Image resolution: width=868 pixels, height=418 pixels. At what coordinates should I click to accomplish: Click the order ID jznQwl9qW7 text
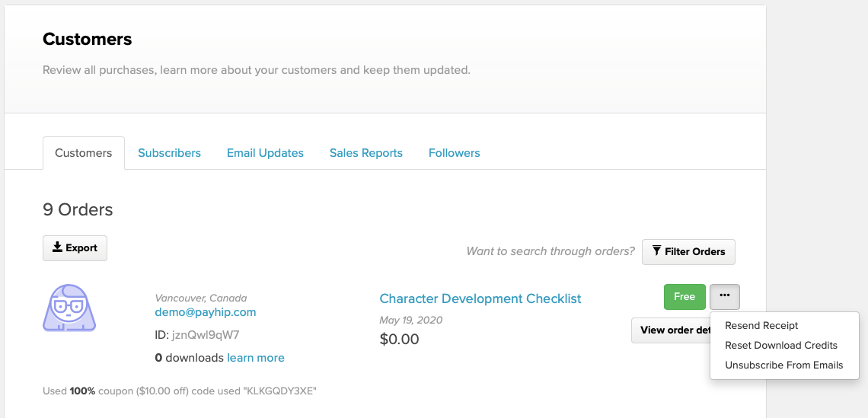[x=204, y=335]
